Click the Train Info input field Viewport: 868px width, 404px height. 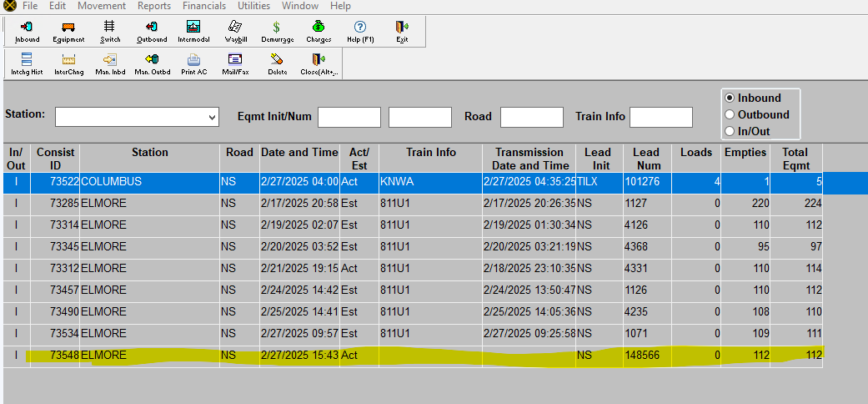coord(661,117)
